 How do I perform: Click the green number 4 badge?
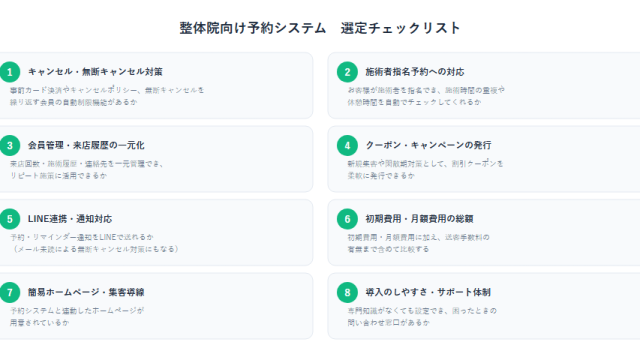point(347,146)
